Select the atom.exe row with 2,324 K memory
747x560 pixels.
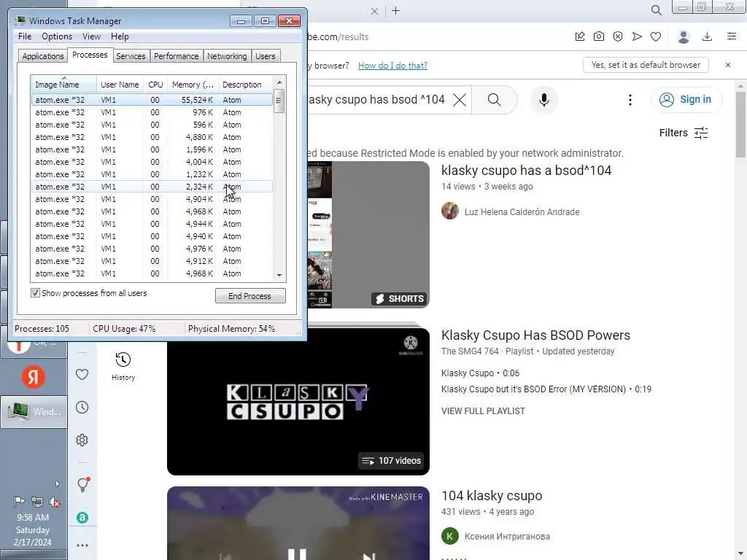152,187
